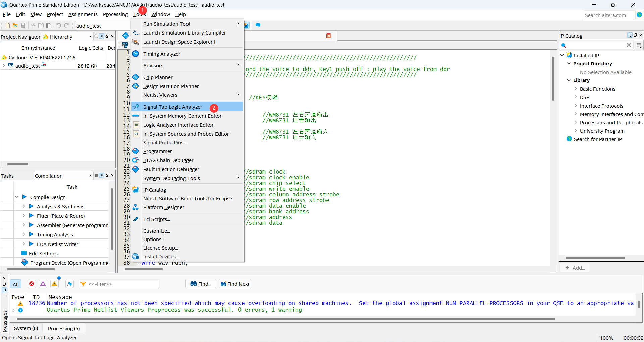644x342 pixels.
Task: Click the Add... button in IP Catalog
Action: click(x=575, y=268)
